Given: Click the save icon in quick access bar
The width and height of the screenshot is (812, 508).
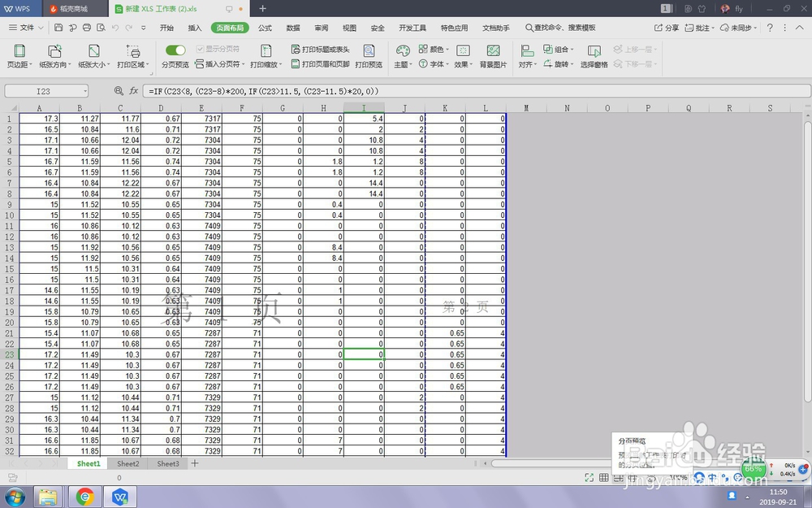Looking at the screenshot, I should [58, 28].
